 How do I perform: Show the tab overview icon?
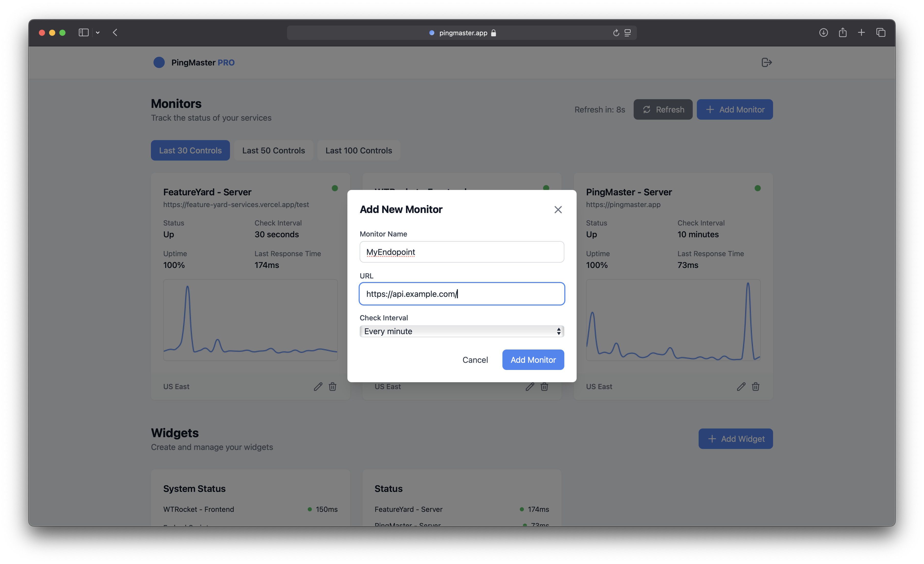[881, 33]
